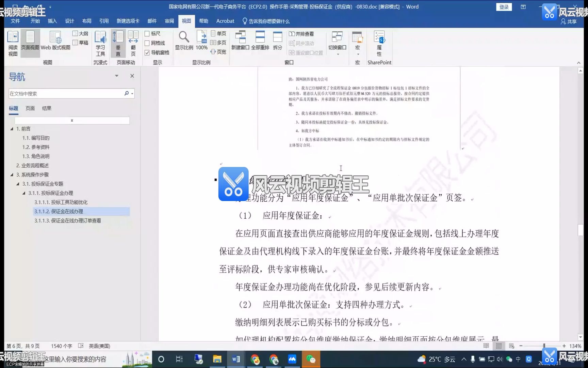Select Page Layout view (页面视图)
This screenshot has width=588, height=368.
coord(30,43)
